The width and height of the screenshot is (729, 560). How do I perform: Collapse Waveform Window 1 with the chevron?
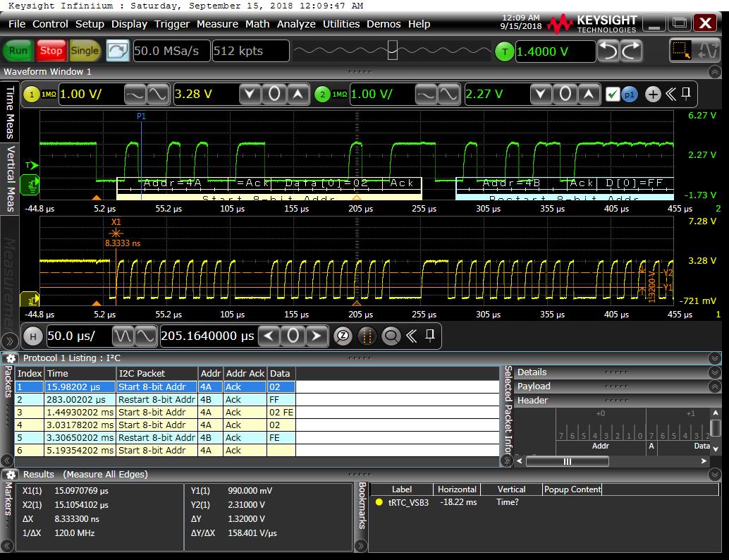coord(715,72)
